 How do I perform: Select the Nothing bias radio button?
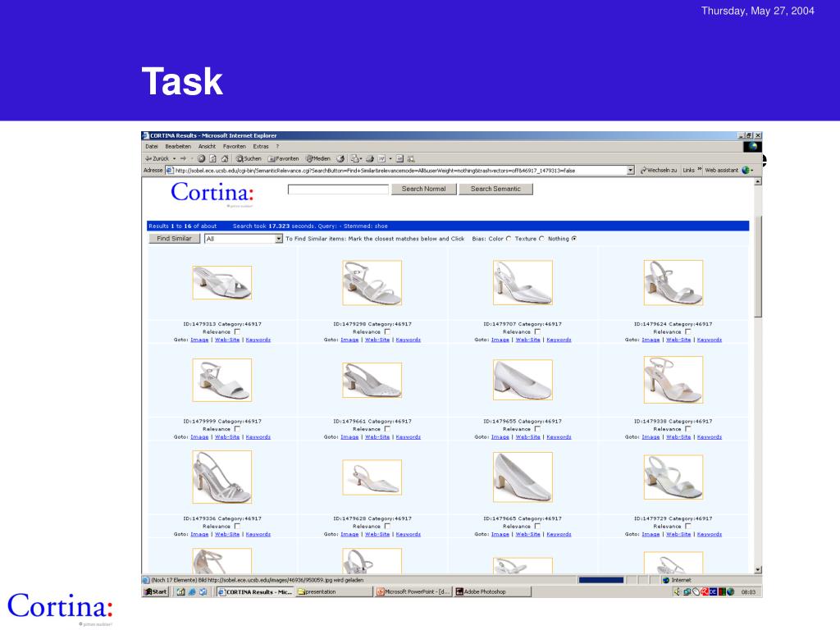[x=574, y=239]
